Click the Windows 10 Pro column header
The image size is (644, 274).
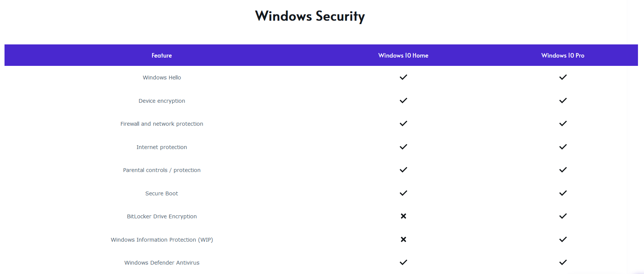pyautogui.click(x=563, y=55)
